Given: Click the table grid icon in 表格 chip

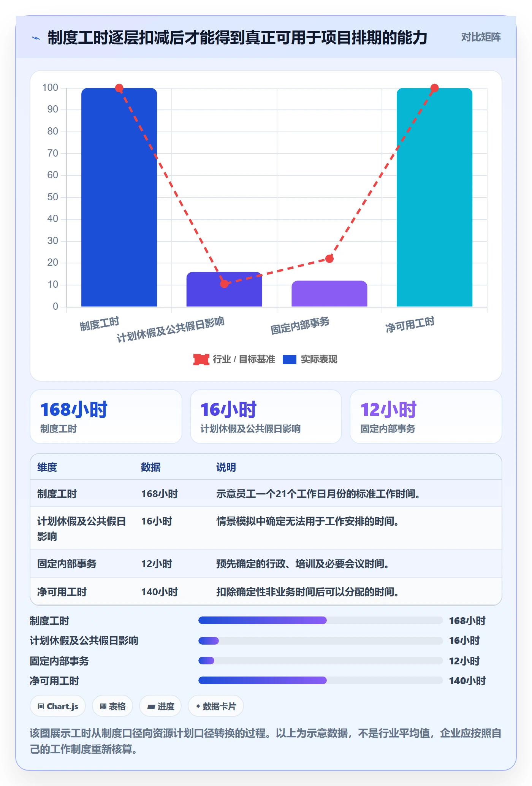Looking at the screenshot, I should tap(103, 707).
